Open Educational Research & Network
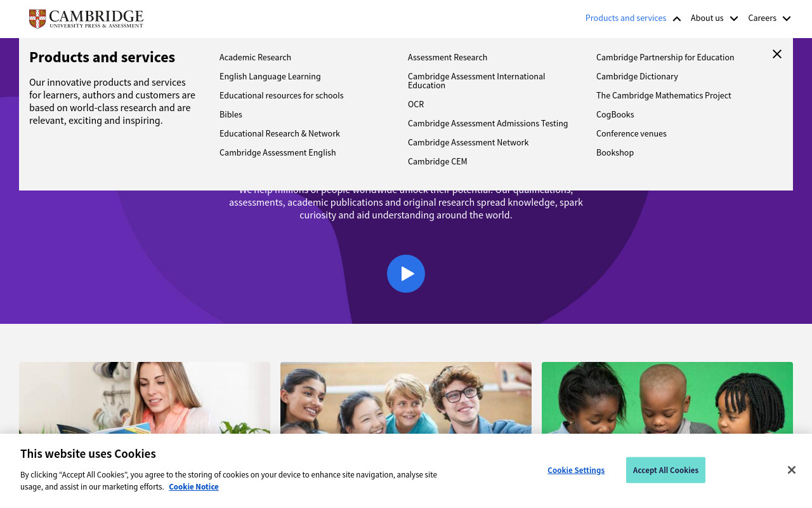The image size is (812, 508). (x=280, y=133)
